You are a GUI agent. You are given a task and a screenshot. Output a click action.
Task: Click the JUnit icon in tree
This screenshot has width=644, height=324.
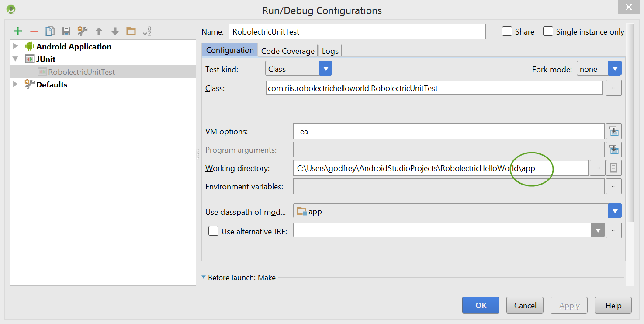pyautogui.click(x=29, y=59)
